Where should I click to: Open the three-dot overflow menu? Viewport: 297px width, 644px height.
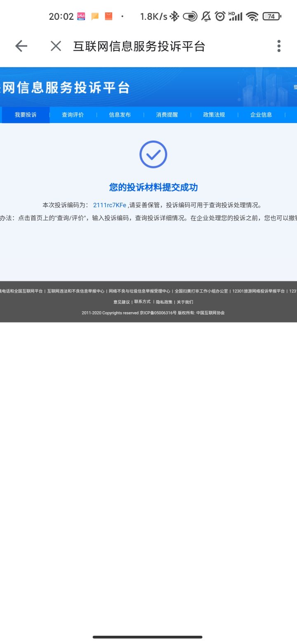(x=279, y=46)
